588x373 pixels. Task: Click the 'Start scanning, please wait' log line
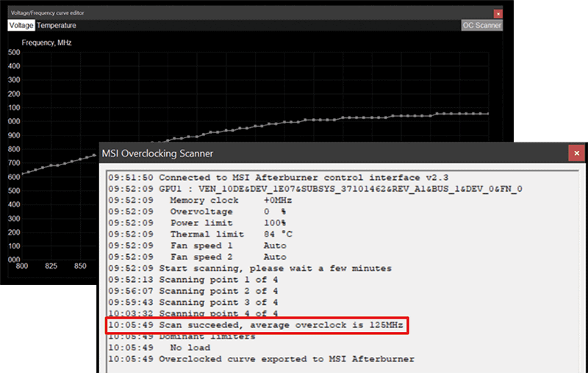click(250, 268)
